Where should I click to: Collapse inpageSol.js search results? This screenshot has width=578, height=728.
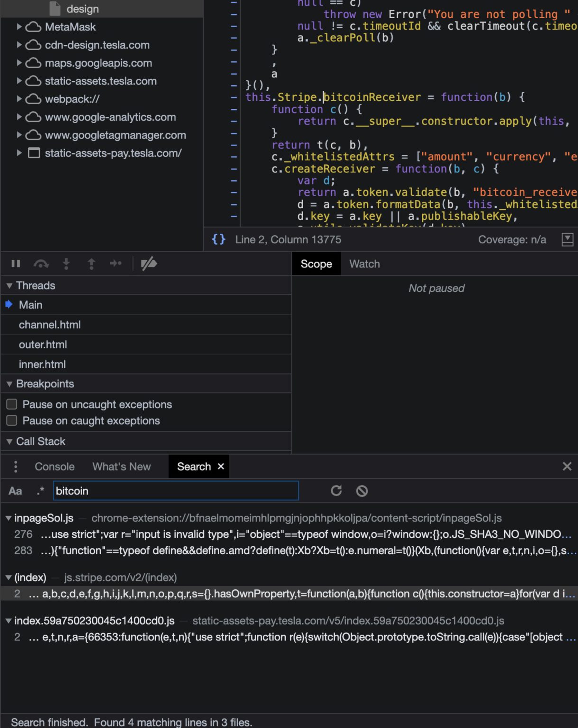(9, 519)
